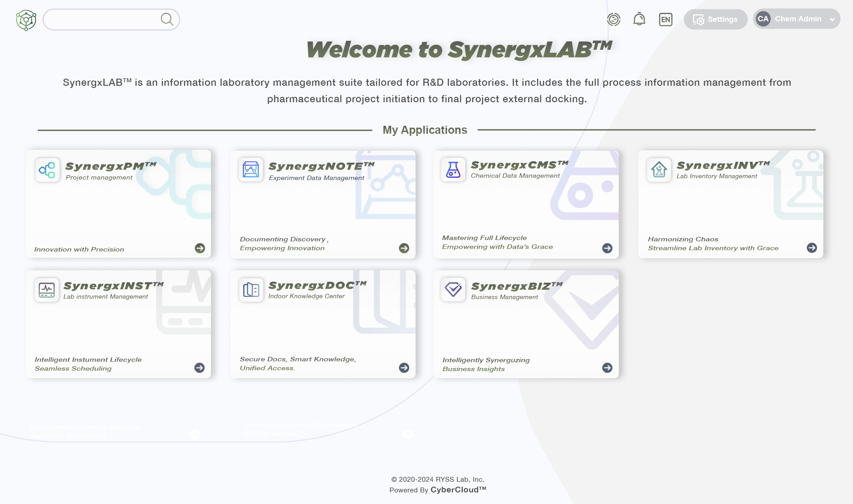This screenshot has height=504, width=853.
Task: Click the Chem Admin user name
Action: point(798,19)
